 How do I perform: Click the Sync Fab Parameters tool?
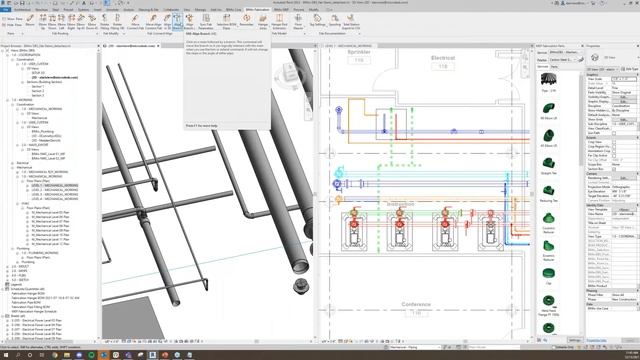tap(206, 22)
